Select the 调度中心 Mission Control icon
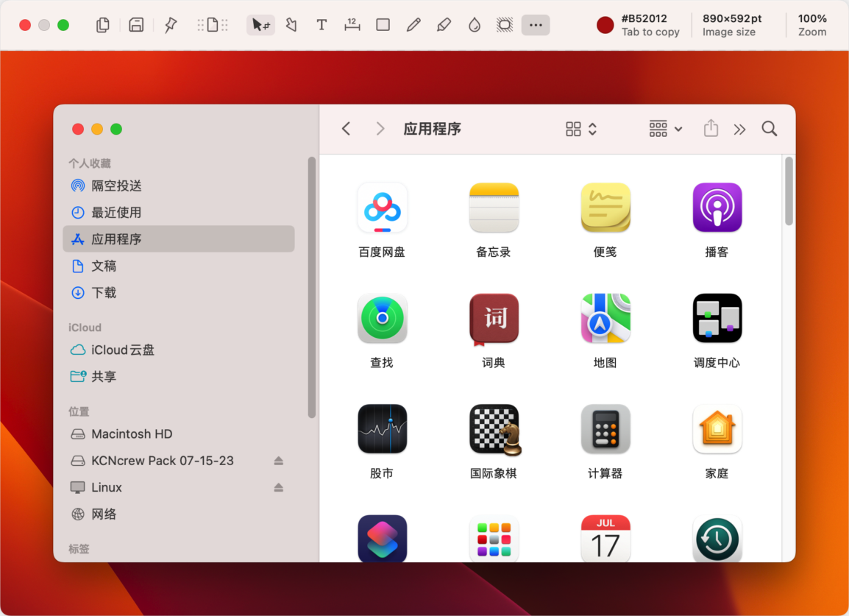 [717, 319]
